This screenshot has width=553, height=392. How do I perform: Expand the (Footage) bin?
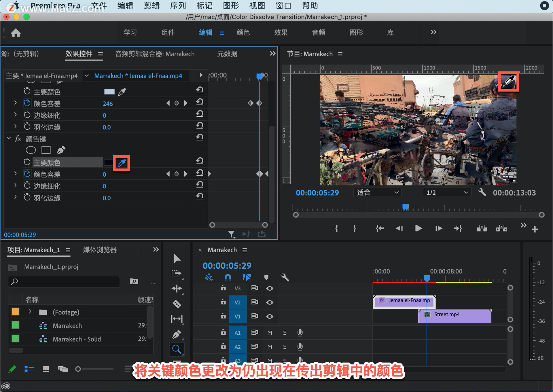pyautogui.click(x=30, y=312)
